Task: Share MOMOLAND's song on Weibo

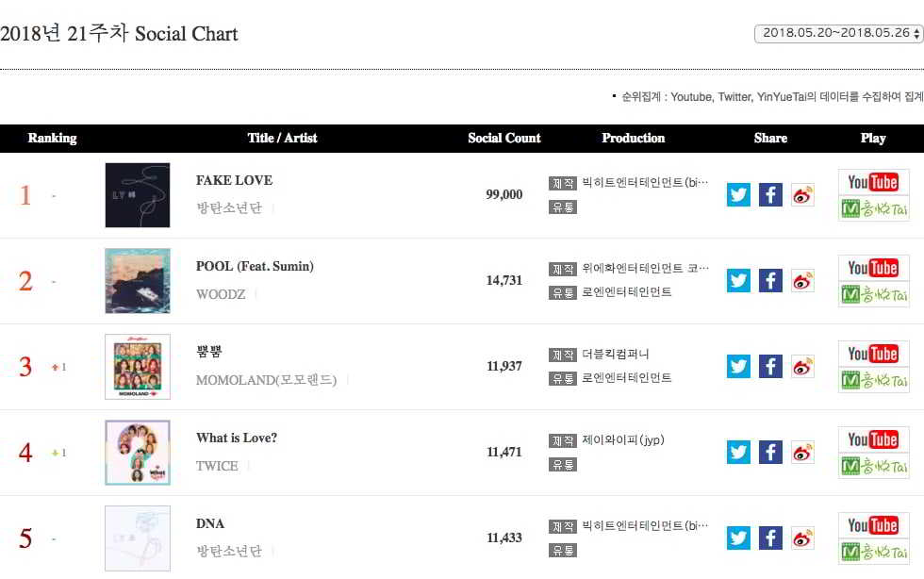Action: coord(802,367)
